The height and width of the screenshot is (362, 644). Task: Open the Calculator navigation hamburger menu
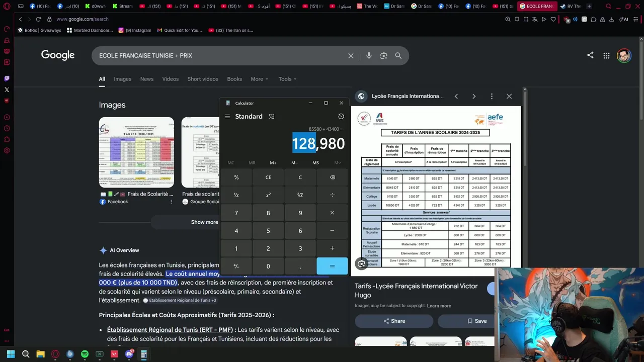[227, 116]
